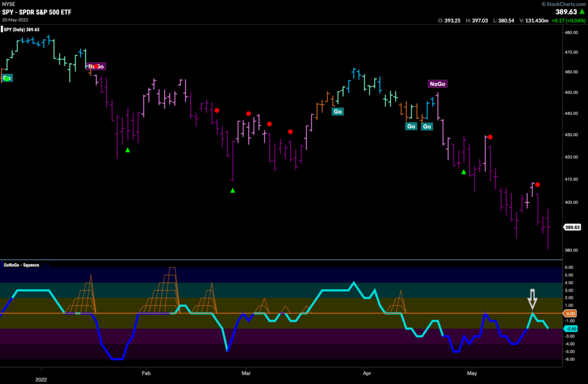The image size is (588, 384).
Task: Click the Apr label on time axis
Action: (367, 373)
